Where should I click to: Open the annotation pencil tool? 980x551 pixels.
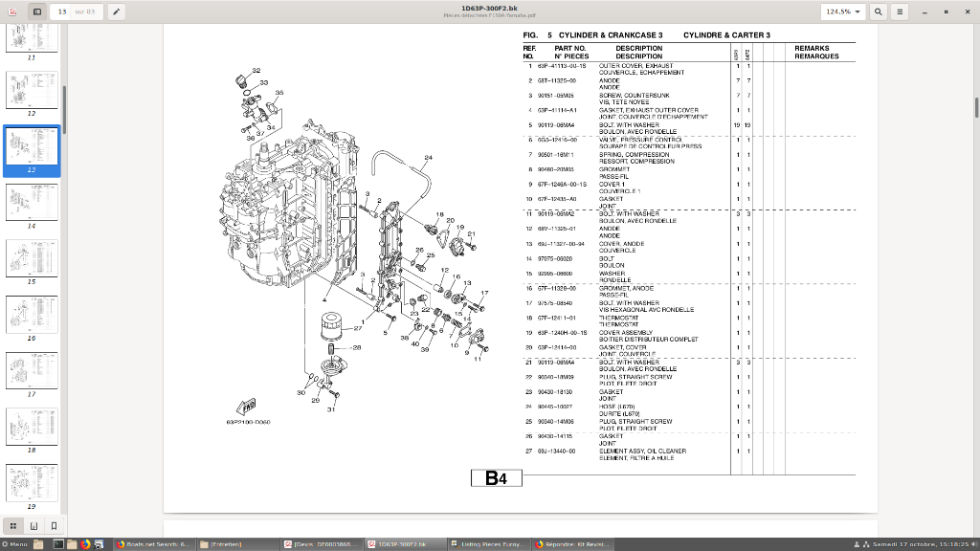point(116,11)
